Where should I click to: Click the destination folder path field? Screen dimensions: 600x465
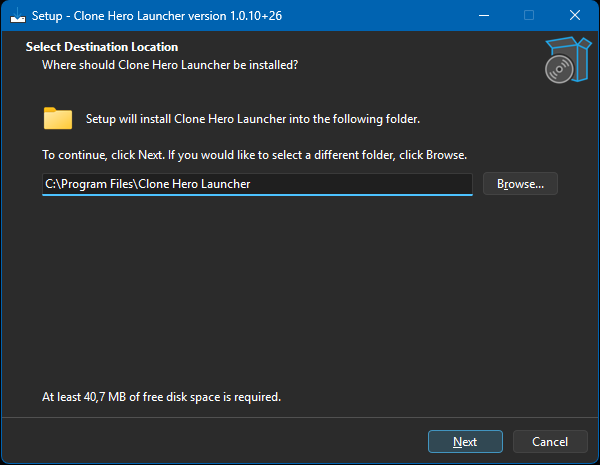[x=257, y=184]
